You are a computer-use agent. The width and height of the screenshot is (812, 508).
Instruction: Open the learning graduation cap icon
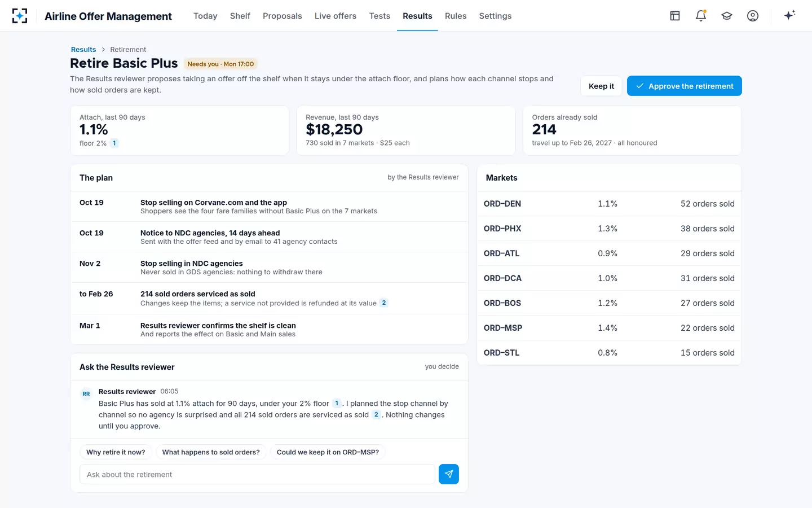727,16
